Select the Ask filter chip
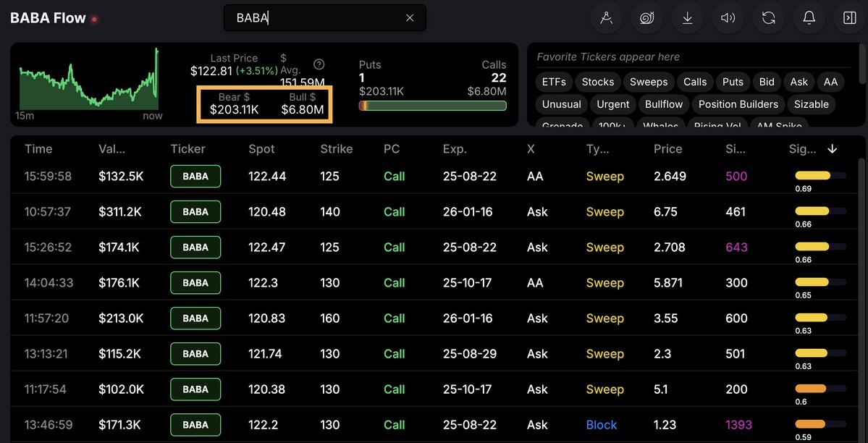The width and height of the screenshot is (868, 443). tap(799, 82)
